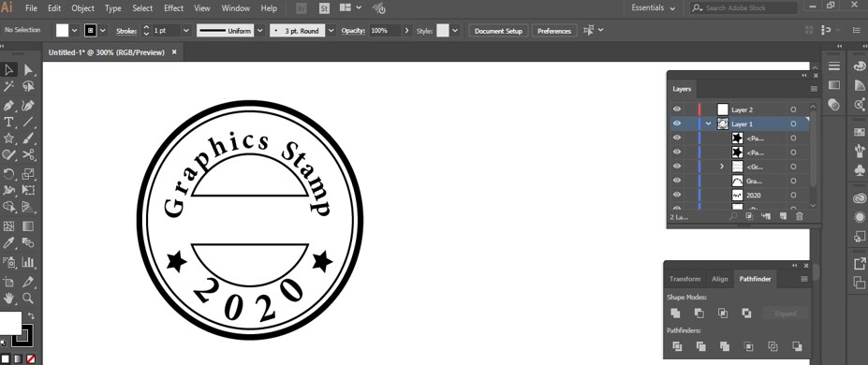The height and width of the screenshot is (365, 868).
Task: Select the Type tool
Action: tap(8, 123)
